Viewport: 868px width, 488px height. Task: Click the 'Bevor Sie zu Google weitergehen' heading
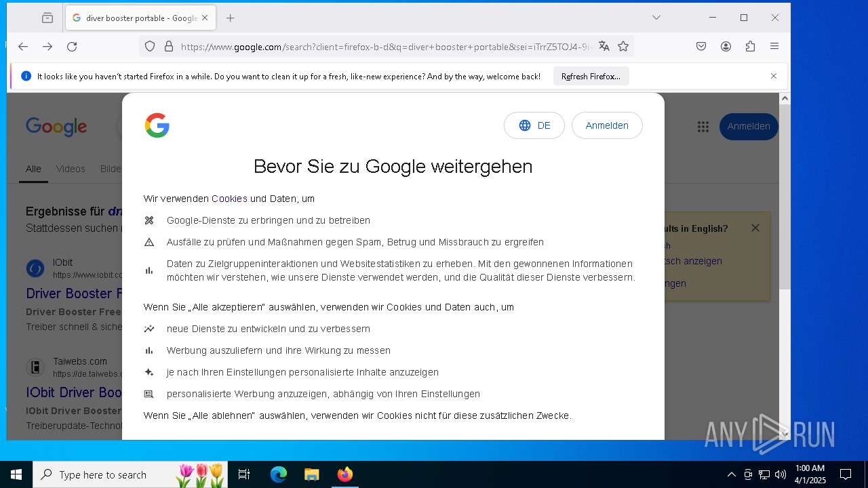[393, 166]
